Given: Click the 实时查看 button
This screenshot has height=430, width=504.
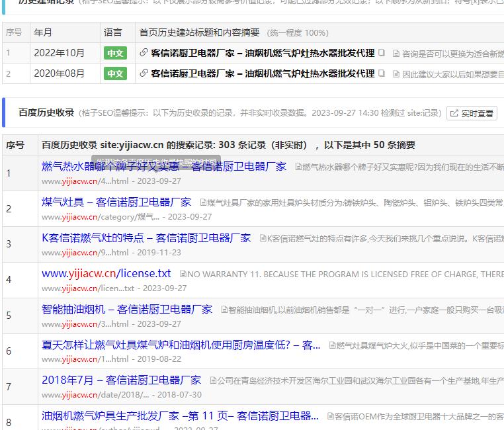Looking at the screenshot, I should click(472, 113).
